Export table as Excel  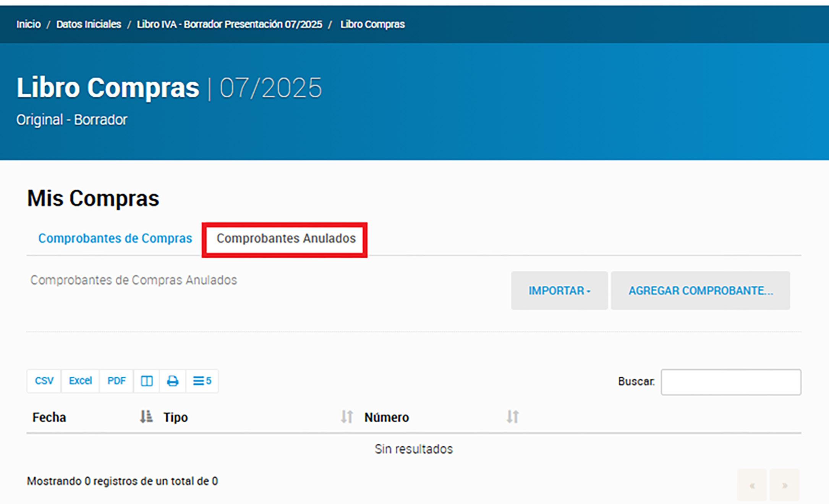pos(80,381)
